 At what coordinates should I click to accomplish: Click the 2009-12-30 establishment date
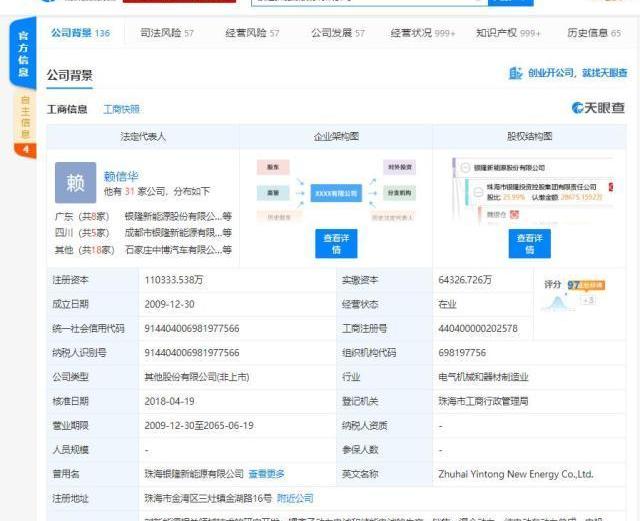169,305
